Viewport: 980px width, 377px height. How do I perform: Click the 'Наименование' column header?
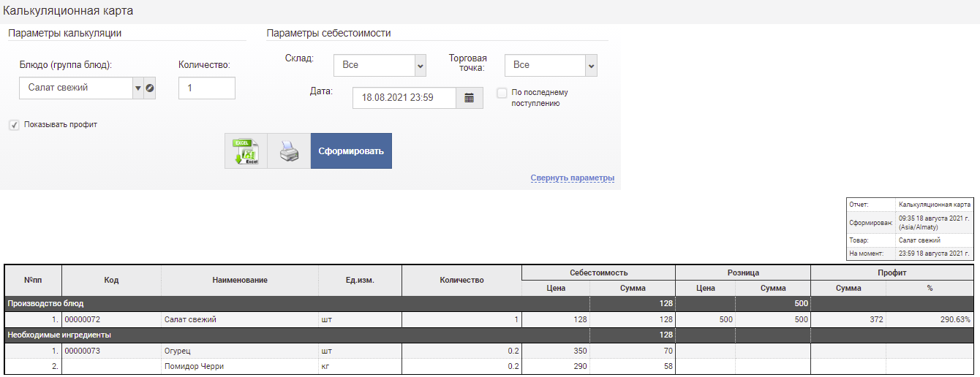tap(239, 281)
